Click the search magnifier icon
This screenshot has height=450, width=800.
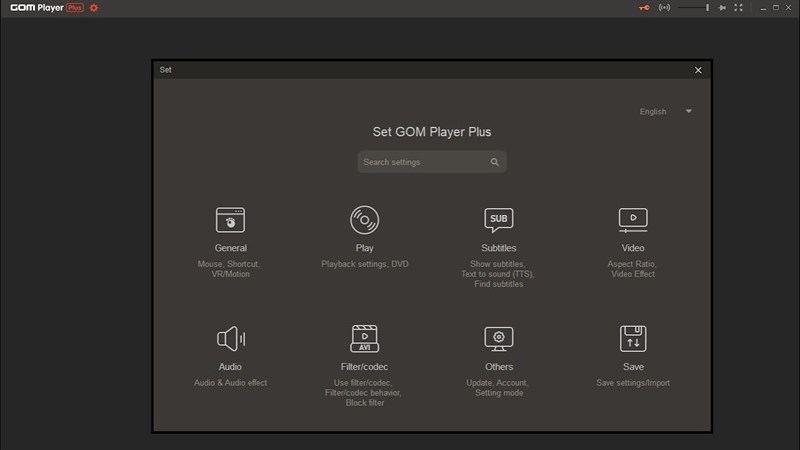[494, 162]
